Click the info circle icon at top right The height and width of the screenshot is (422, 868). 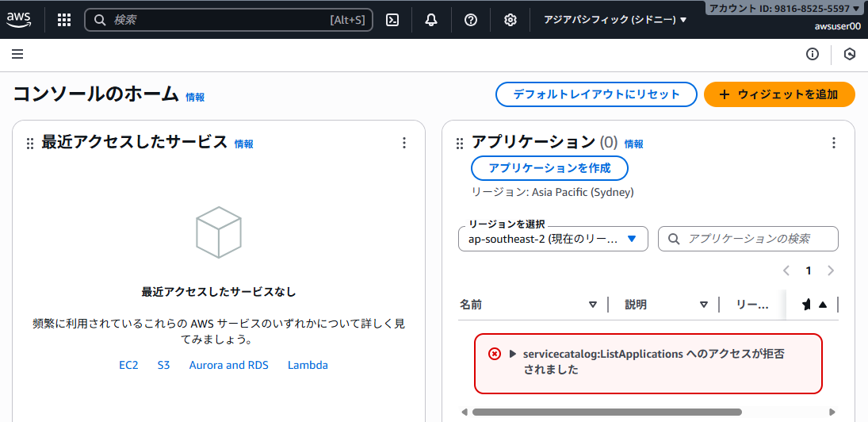pos(812,54)
